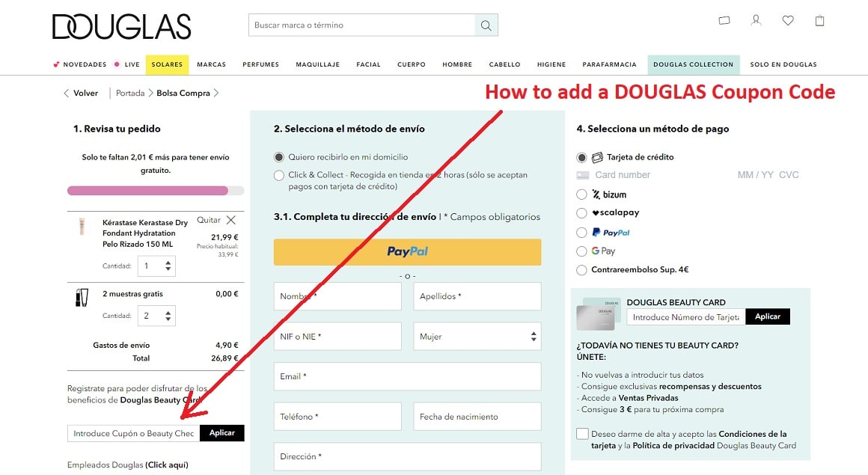Click the search magnifier icon
868x475 pixels.
486,25
